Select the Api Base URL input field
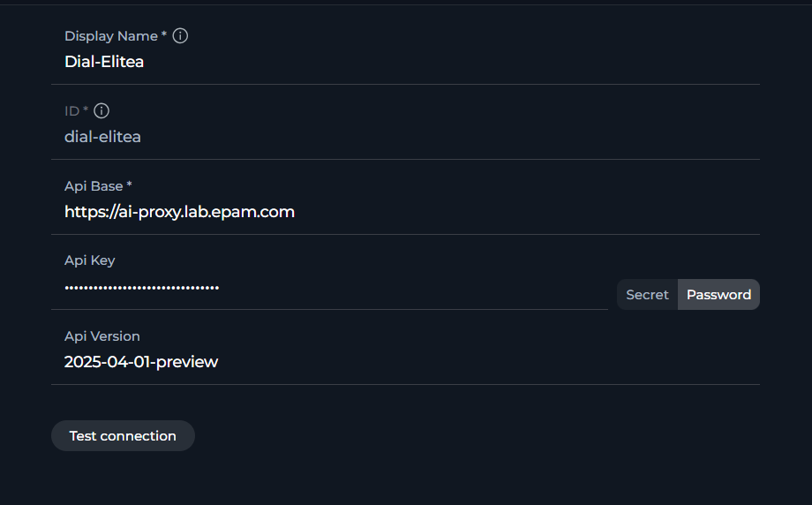The width and height of the screenshot is (812, 505). (405, 212)
